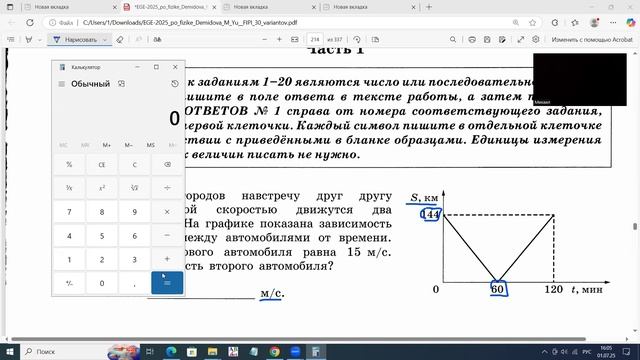Show hidden system tray icons
This screenshot has width=640, height=360.
544,351
